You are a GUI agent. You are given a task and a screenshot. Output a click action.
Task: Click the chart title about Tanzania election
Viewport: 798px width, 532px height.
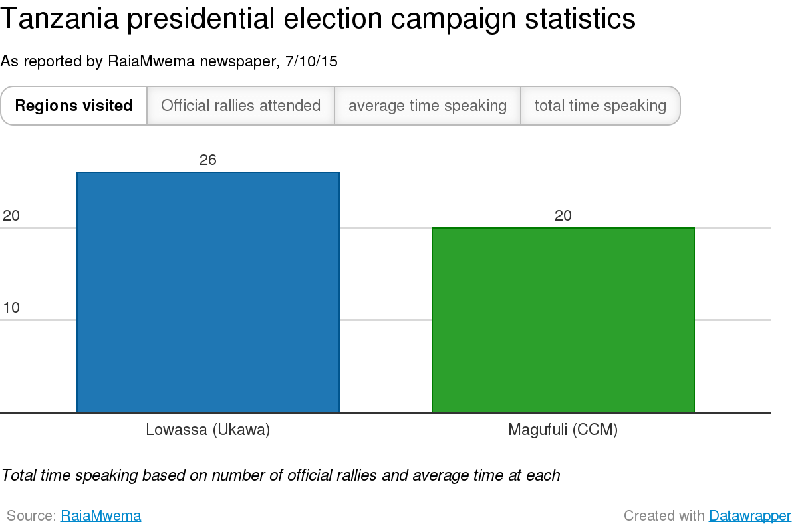318,20
